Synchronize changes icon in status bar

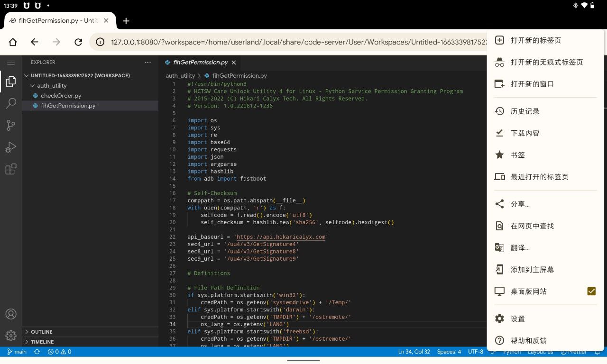pos(37,352)
